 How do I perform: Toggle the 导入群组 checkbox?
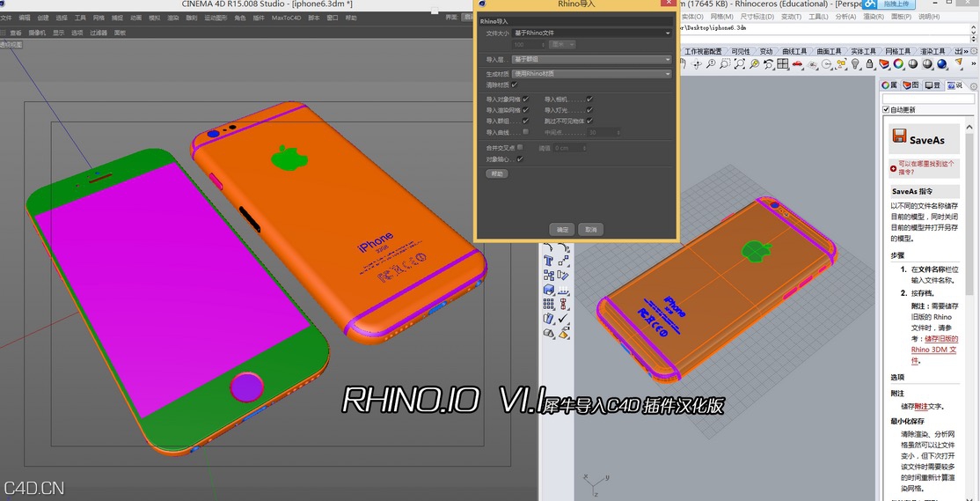(525, 121)
